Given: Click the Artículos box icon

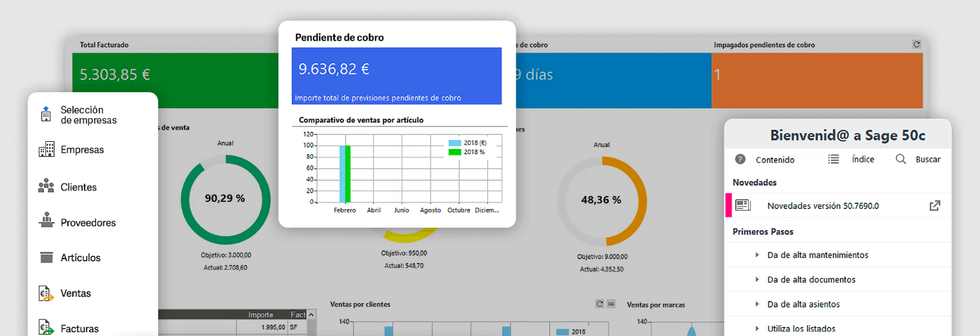Looking at the screenshot, I should pyautogui.click(x=46, y=257).
